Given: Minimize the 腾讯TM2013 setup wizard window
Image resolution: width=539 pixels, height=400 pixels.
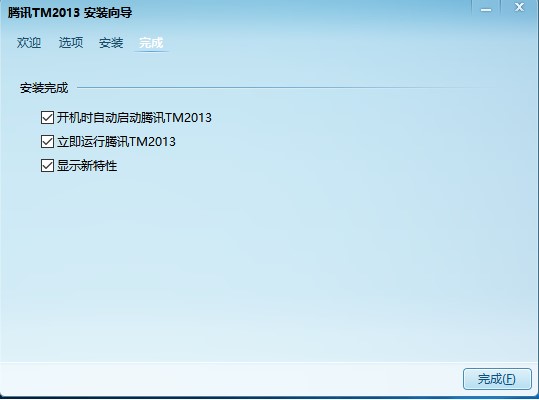Looking at the screenshot, I should [486, 9].
